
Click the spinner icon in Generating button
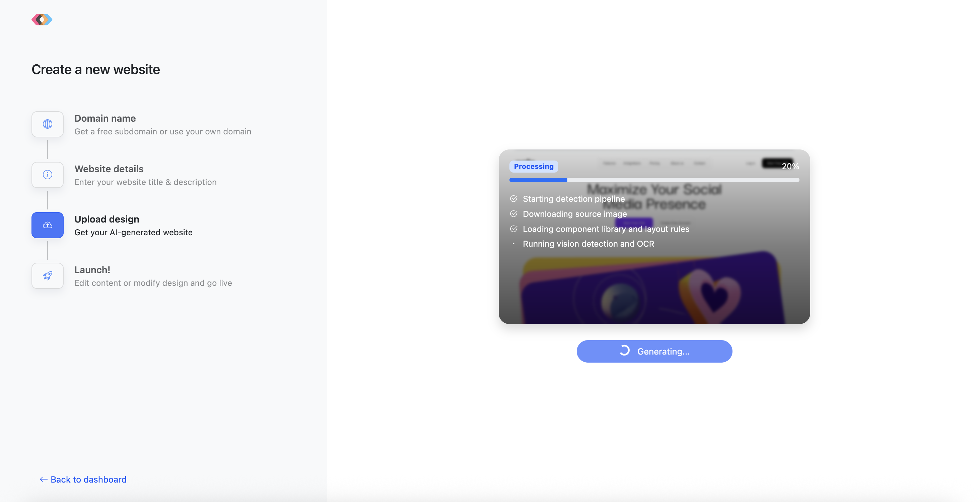pyautogui.click(x=624, y=351)
